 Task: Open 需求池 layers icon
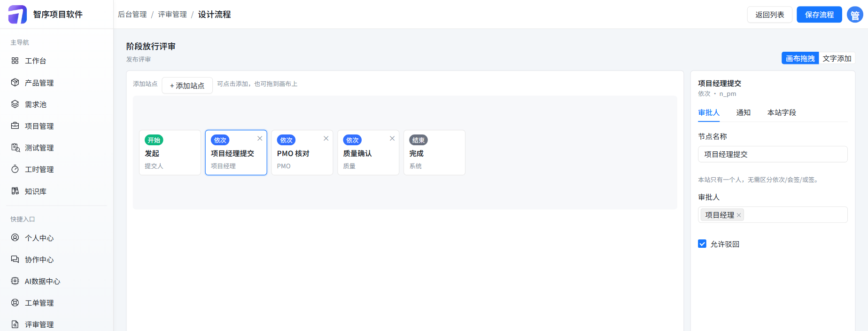pos(15,104)
